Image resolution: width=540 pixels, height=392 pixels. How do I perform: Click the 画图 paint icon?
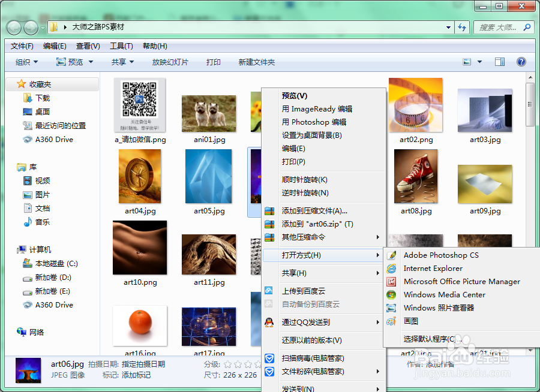391,321
